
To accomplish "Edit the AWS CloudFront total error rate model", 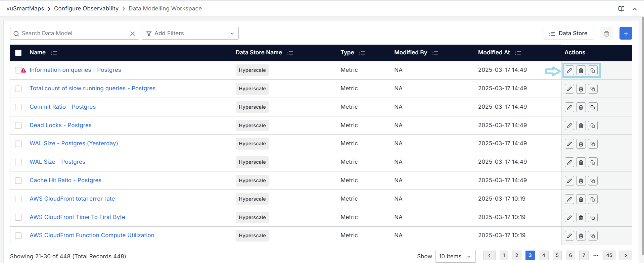I will [569, 199].
